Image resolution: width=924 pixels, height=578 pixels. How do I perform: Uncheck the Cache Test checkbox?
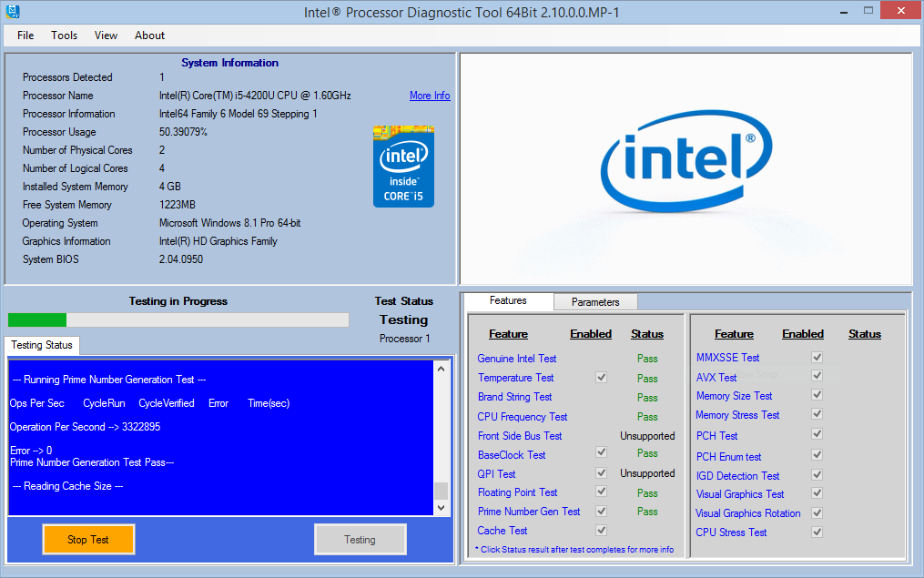click(x=601, y=531)
